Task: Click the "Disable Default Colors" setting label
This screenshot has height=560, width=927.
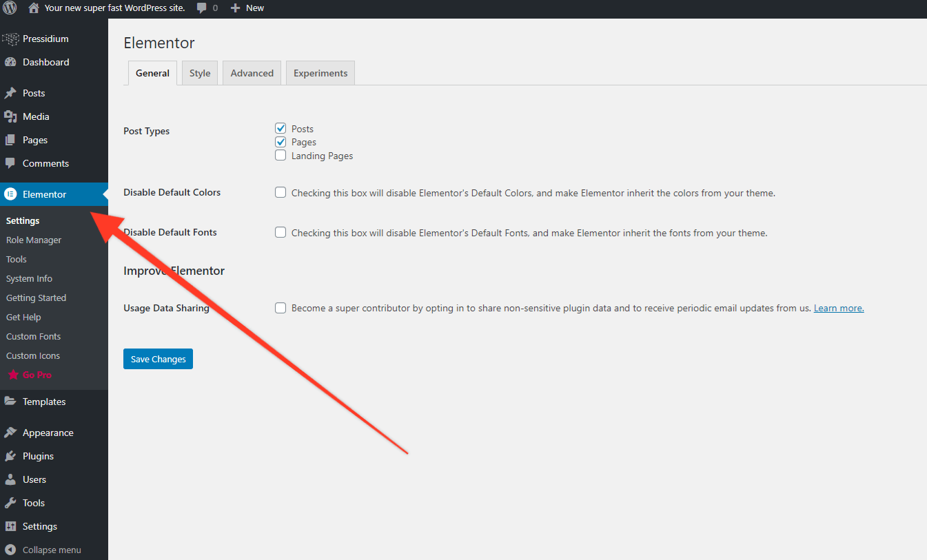Action: (172, 192)
